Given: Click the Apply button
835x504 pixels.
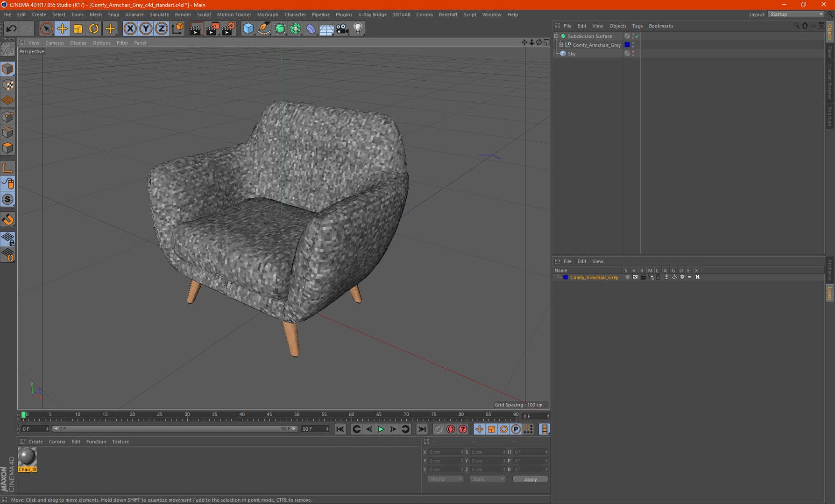Looking at the screenshot, I should pos(530,479).
